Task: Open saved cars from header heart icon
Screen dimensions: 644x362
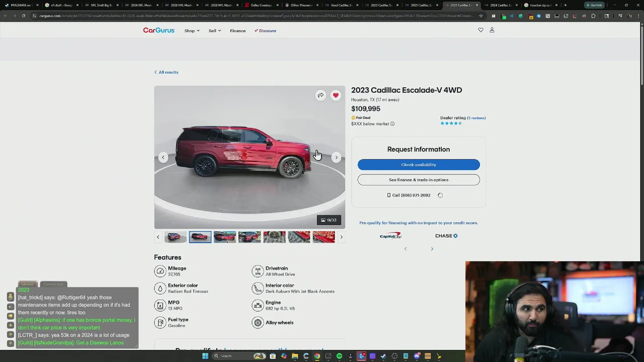Action: (480, 30)
